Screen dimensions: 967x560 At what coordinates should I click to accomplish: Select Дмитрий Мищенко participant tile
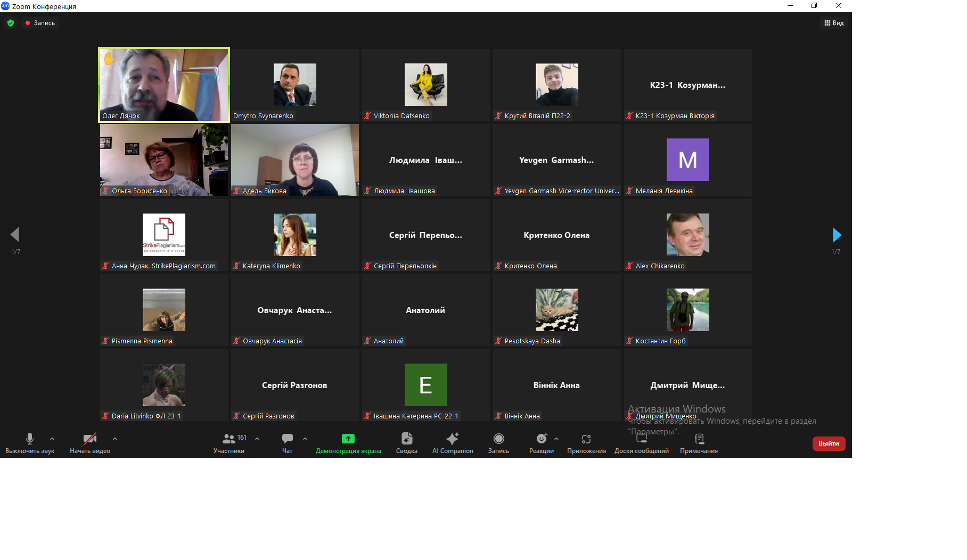click(x=688, y=385)
